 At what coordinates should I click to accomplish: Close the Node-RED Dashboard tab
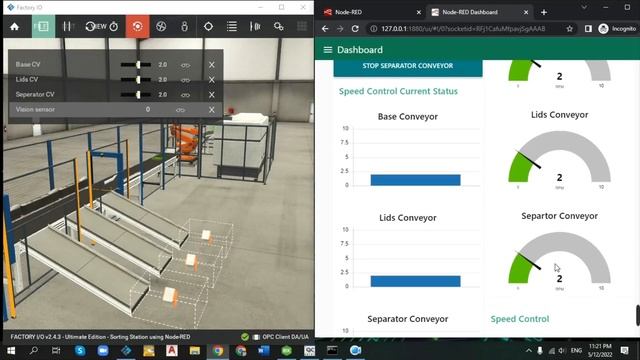(526, 12)
